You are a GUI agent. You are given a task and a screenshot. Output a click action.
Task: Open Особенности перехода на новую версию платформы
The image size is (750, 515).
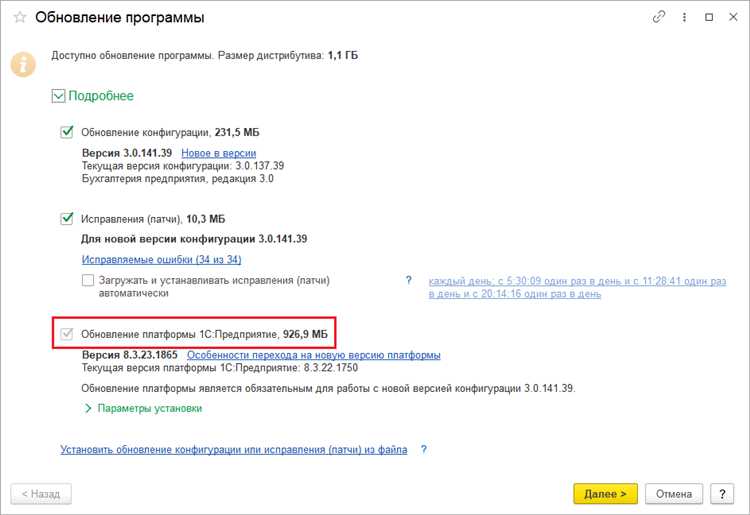314,355
